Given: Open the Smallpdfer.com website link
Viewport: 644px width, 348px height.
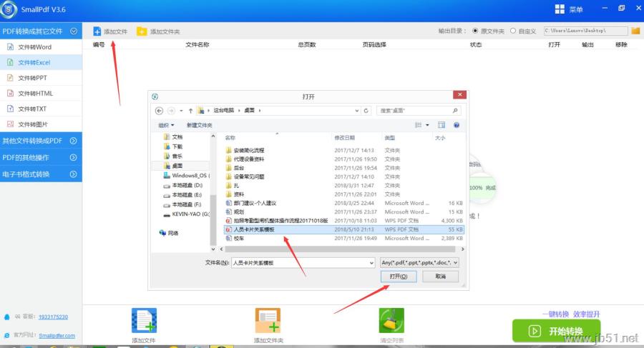Looking at the screenshot, I should point(57,336).
